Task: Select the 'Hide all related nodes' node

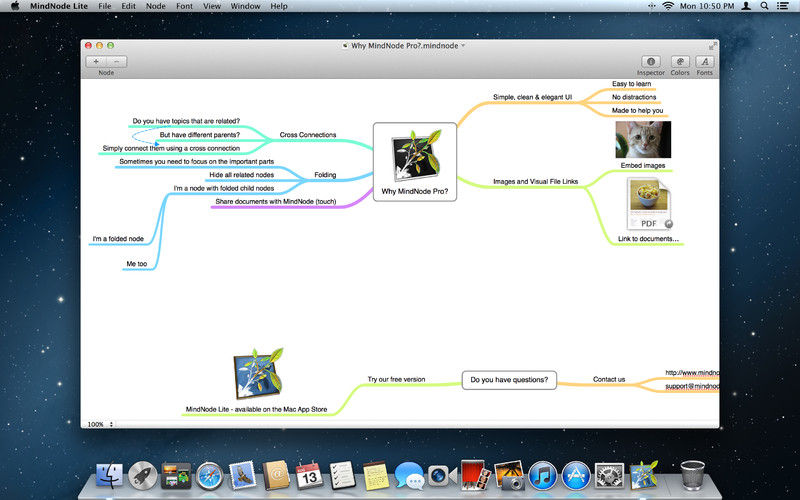Action: [241, 175]
